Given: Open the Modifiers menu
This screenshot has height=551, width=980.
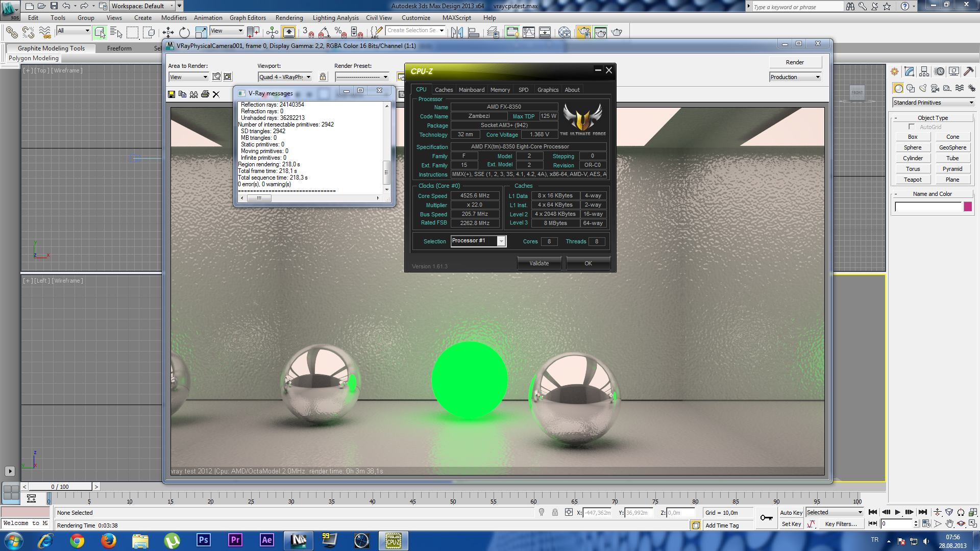Looking at the screenshot, I should 174,18.
